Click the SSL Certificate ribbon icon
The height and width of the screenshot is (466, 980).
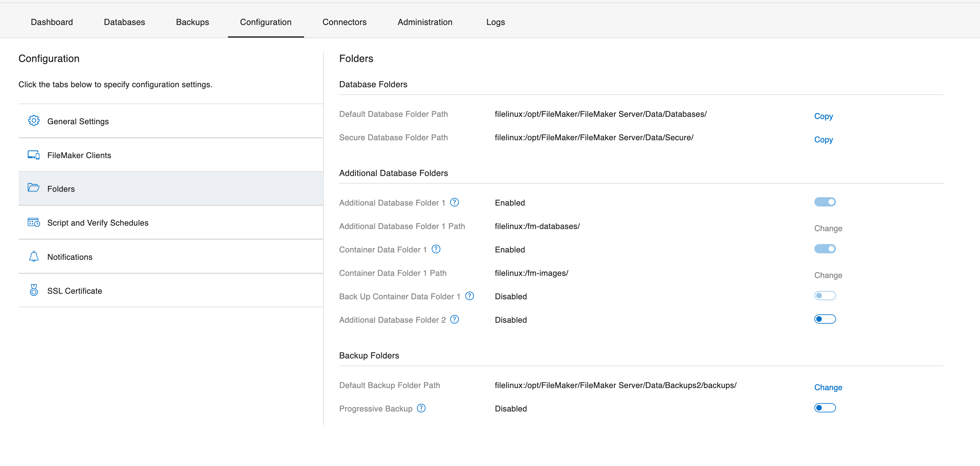tap(34, 290)
